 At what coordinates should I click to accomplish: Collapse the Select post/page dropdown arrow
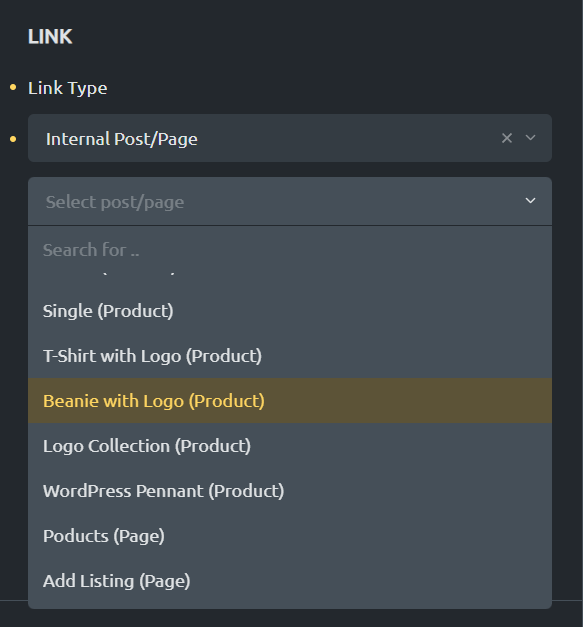(x=530, y=201)
